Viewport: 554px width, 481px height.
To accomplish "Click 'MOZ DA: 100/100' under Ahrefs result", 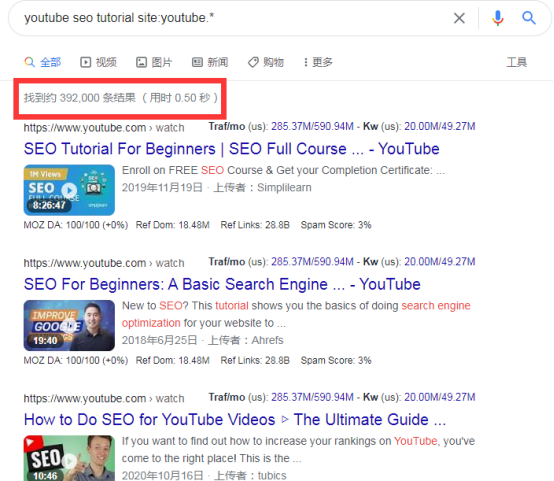I will click(76, 360).
